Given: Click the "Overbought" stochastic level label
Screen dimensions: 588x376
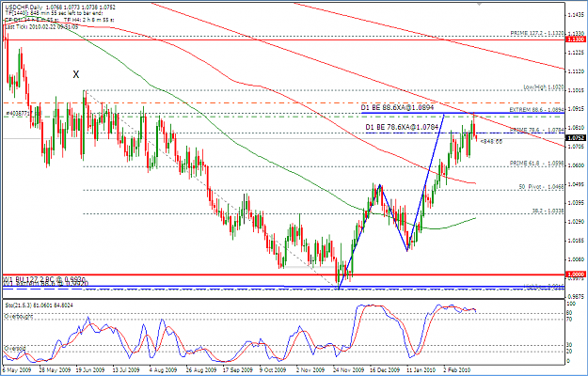Looking at the screenshot, I should [x=19, y=317].
